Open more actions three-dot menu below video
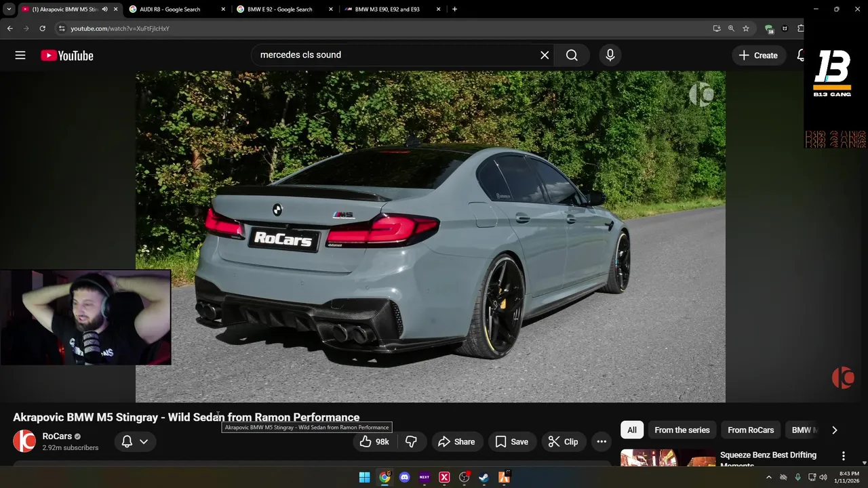The image size is (868, 488). 601,441
